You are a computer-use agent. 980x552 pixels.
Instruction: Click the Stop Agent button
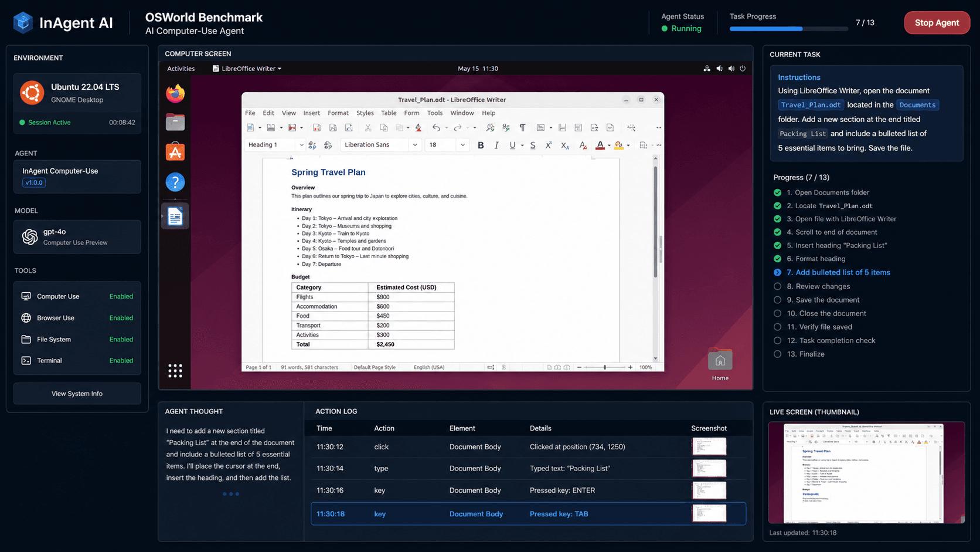click(x=937, y=23)
